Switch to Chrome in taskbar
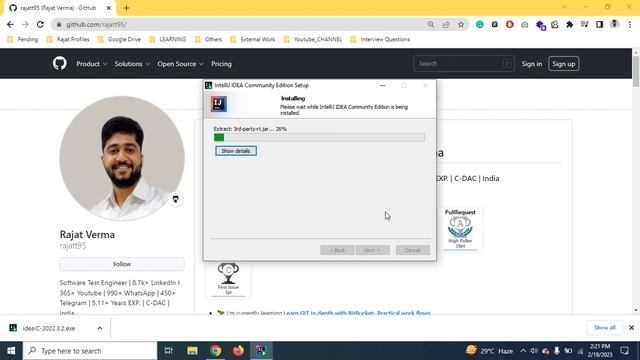The height and width of the screenshot is (360, 640). pos(216,351)
